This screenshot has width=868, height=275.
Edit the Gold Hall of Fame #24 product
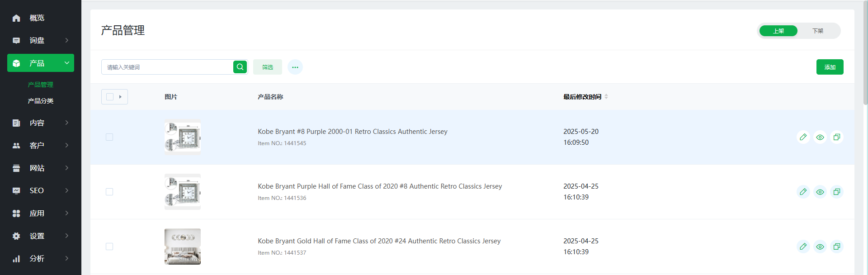pos(803,247)
